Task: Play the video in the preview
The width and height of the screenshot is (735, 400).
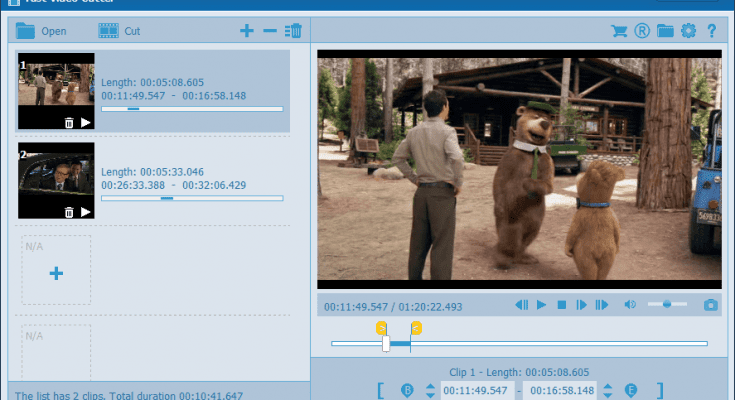Action: 541,305
